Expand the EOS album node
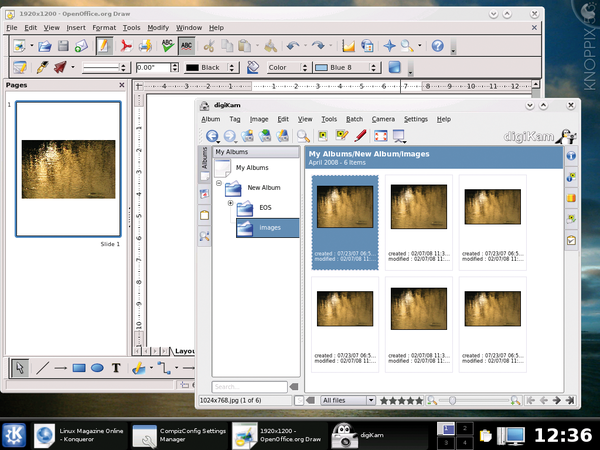The width and height of the screenshot is (600, 450). click(x=230, y=203)
